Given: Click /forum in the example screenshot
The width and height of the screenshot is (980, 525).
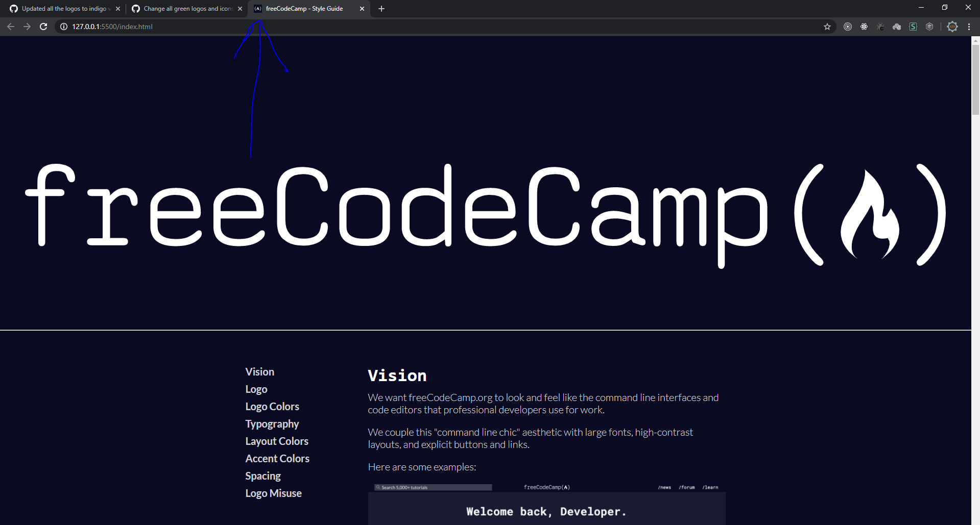Looking at the screenshot, I should (x=687, y=487).
